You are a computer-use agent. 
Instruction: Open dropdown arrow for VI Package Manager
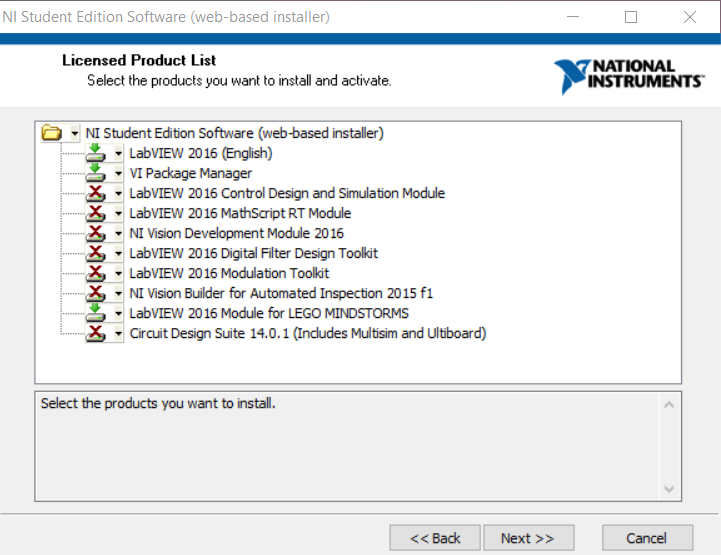[x=119, y=173]
